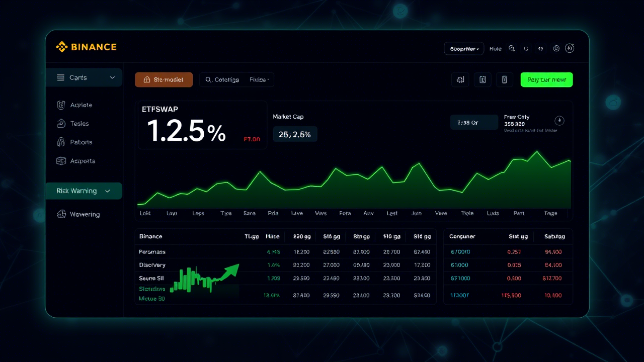Image resolution: width=644 pixels, height=362 pixels.
Task: Click the Wewering sidebar icon
Action: pos(61,214)
